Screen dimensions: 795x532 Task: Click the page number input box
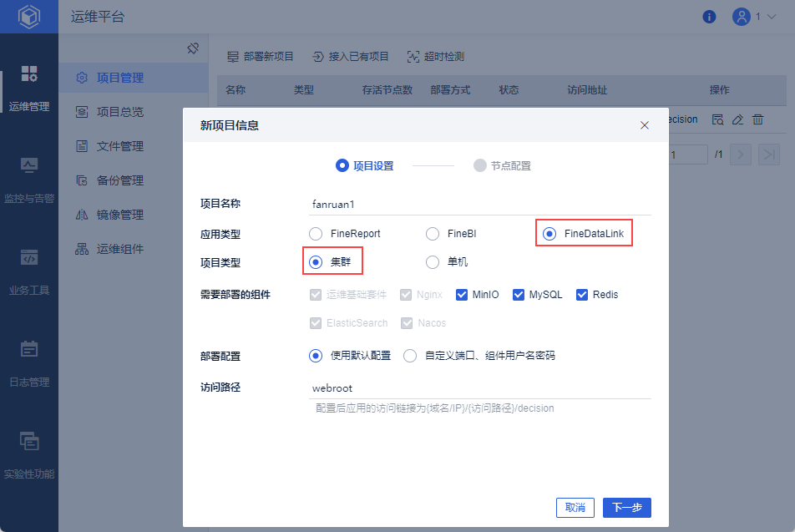click(688, 155)
